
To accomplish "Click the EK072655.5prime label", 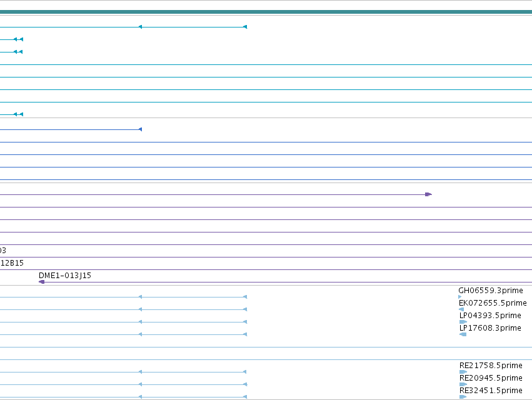I will (493, 303).
